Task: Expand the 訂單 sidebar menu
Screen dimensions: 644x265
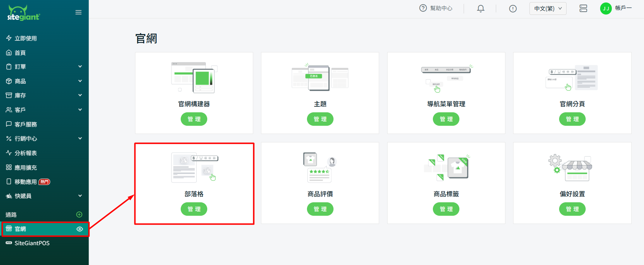Action: 44,67
